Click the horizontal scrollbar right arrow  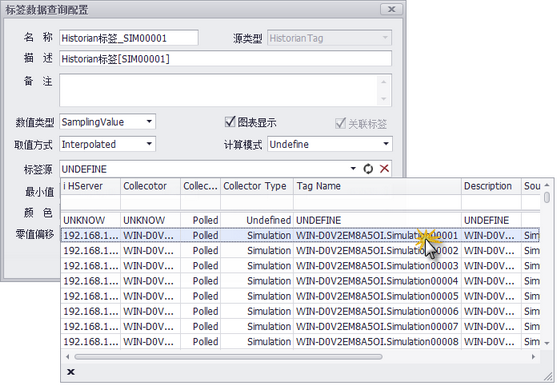[533, 357]
